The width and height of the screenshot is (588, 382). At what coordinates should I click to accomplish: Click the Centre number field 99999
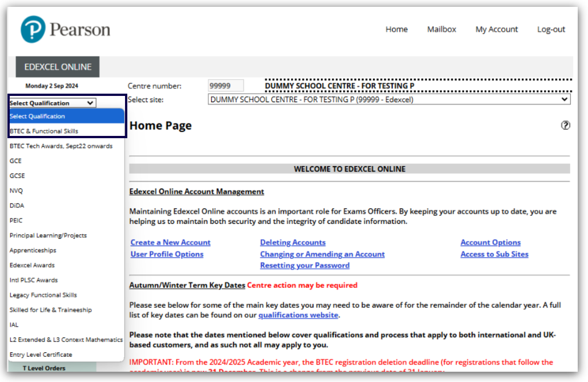click(x=225, y=86)
